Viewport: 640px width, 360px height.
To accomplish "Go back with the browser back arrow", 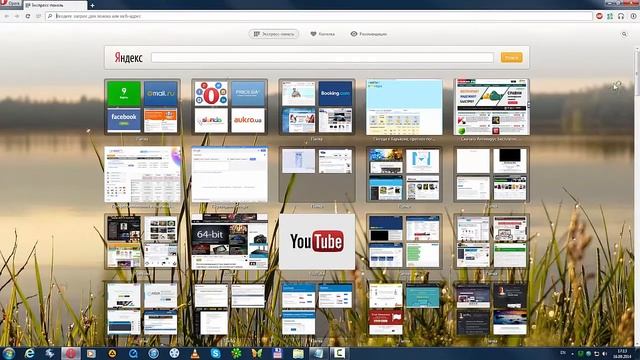I will [6, 16].
